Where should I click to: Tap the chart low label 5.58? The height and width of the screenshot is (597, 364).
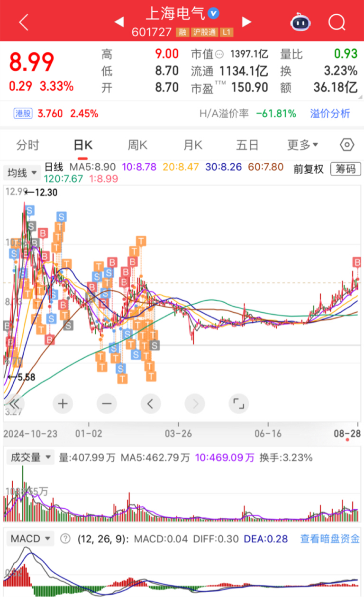(26, 377)
